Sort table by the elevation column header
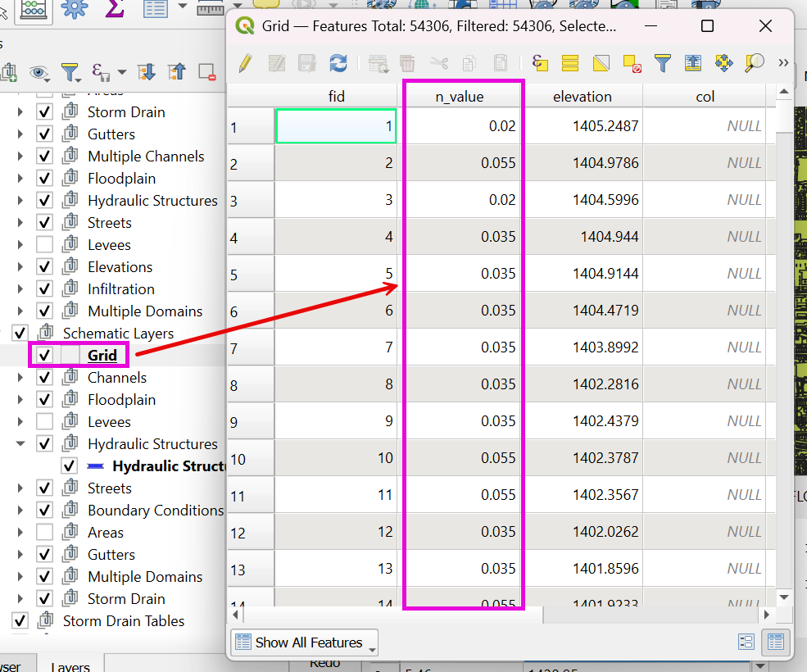 point(582,97)
